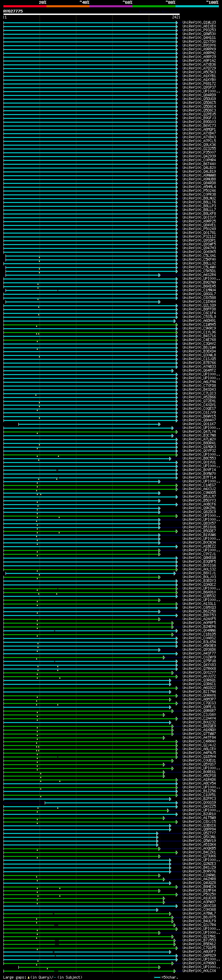Select UniRef100_P50250 label
This screenshot has height=980, width=222.
199,894
